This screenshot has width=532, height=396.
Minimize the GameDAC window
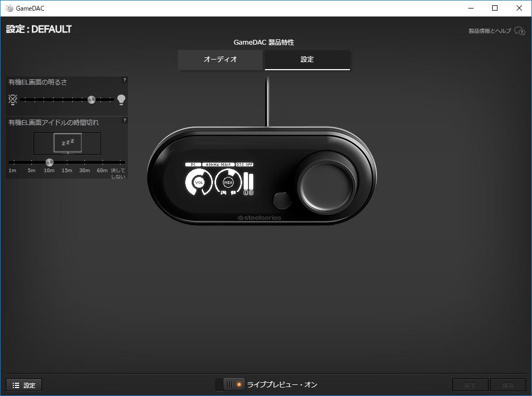tap(471, 8)
